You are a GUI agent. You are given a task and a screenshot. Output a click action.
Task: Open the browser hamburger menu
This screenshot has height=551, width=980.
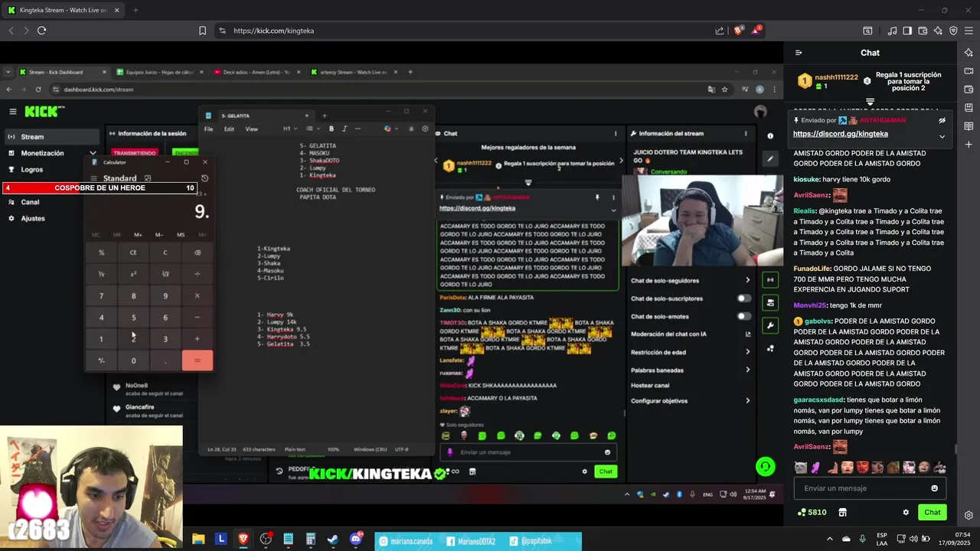coord(969,31)
